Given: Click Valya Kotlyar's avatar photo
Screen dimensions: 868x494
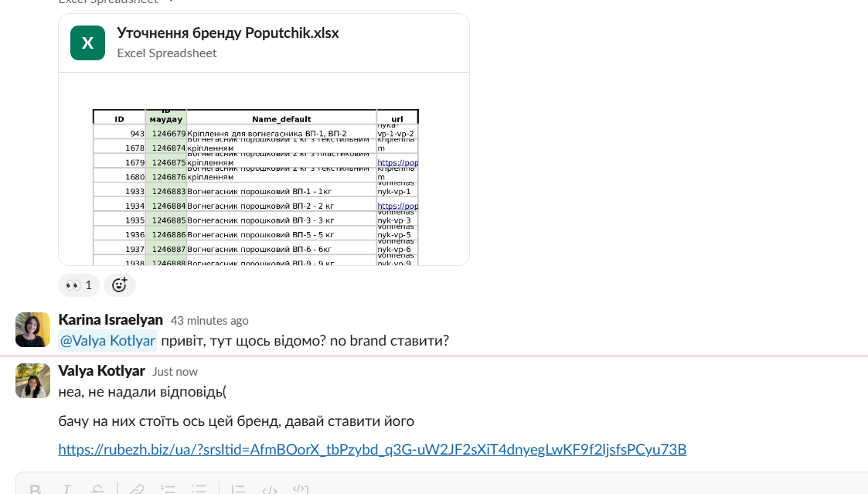Looking at the screenshot, I should click(x=32, y=380).
